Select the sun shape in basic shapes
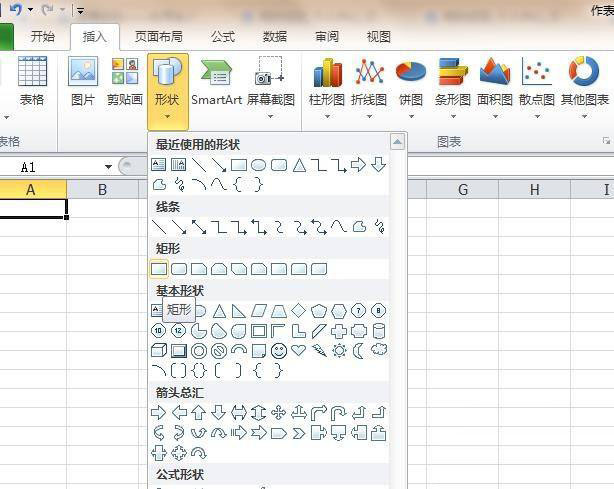This screenshot has width=614, height=489. pyautogui.click(x=339, y=351)
